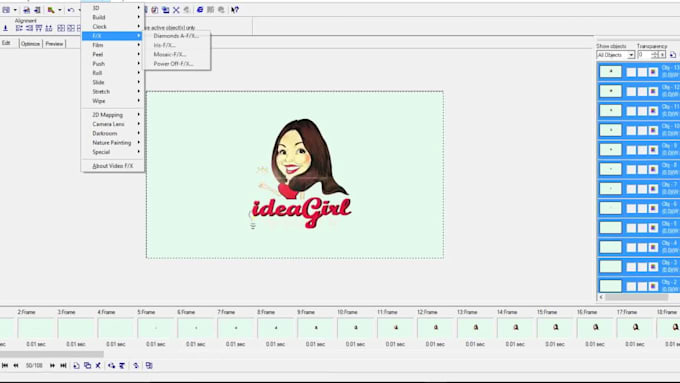Click the Undo arrow icon

click(x=71, y=10)
